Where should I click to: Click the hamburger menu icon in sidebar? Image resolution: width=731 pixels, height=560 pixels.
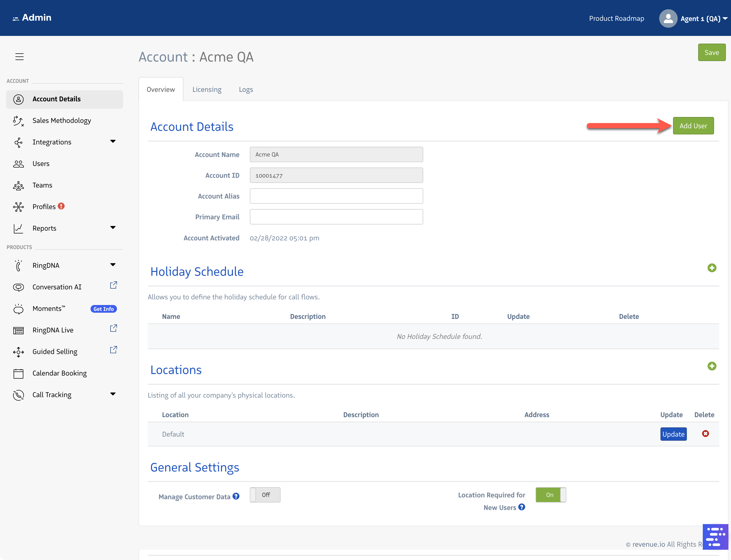click(x=19, y=56)
